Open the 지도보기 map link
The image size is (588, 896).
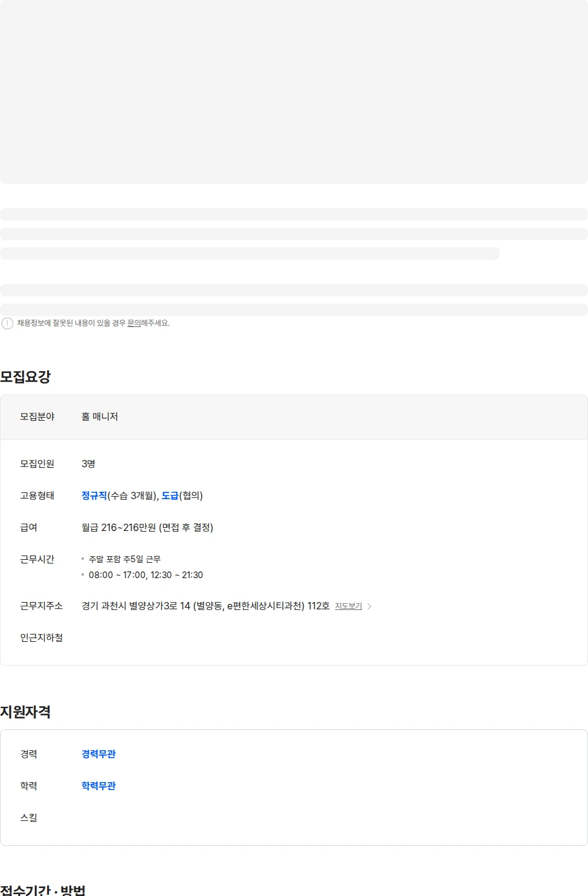(x=349, y=606)
